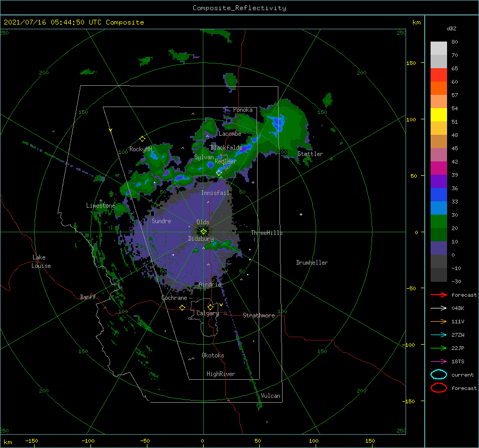Click yellow radar site diamond near Olds

point(203,232)
